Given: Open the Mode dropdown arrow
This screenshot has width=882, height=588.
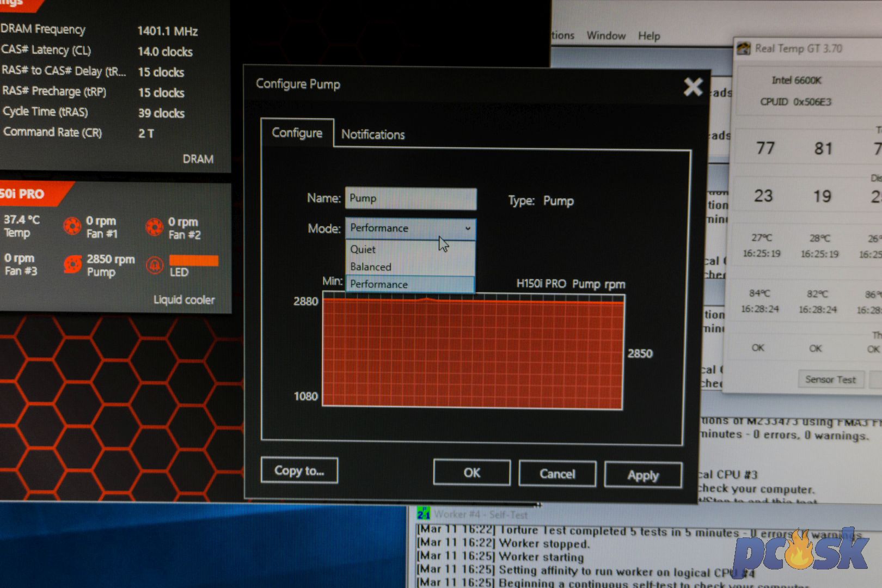Looking at the screenshot, I should 468,229.
